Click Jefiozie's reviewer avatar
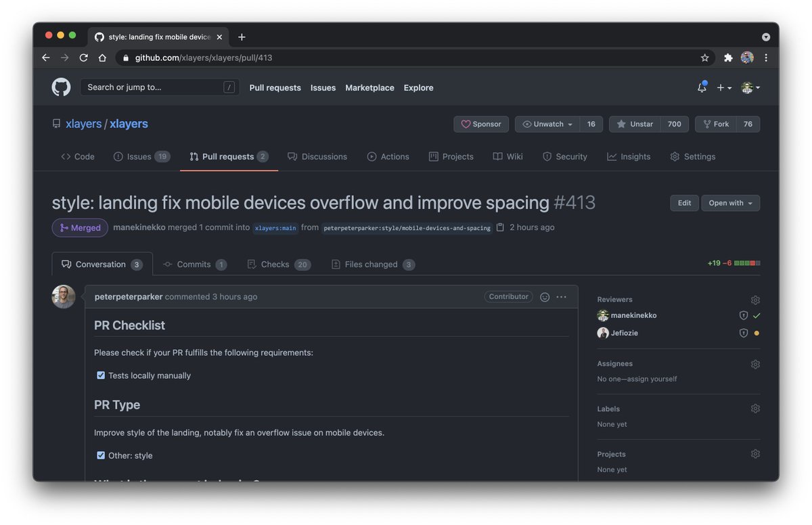 tap(603, 333)
